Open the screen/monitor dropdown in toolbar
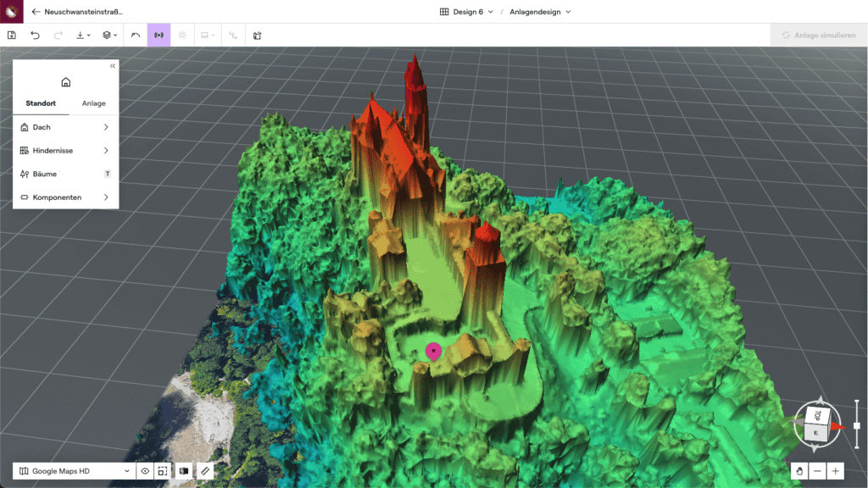This screenshot has width=868, height=488. (x=208, y=36)
